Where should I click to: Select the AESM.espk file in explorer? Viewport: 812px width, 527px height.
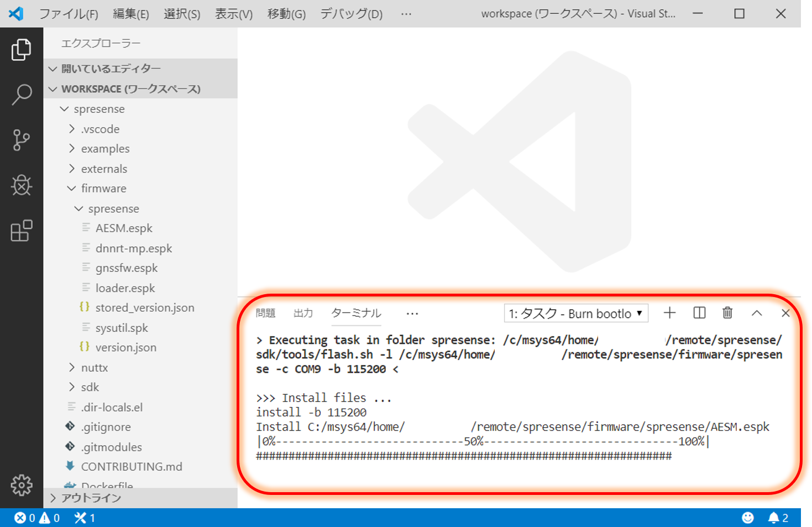(124, 228)
